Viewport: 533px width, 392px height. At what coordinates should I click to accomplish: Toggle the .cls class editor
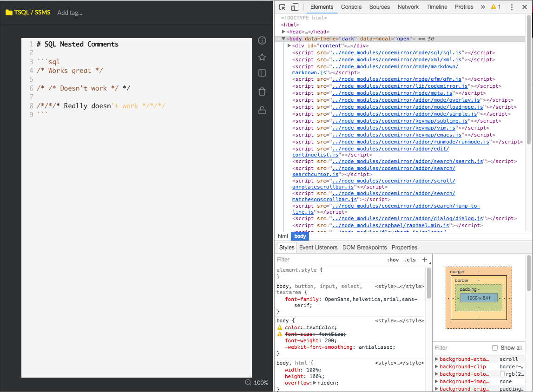(410, 260)
